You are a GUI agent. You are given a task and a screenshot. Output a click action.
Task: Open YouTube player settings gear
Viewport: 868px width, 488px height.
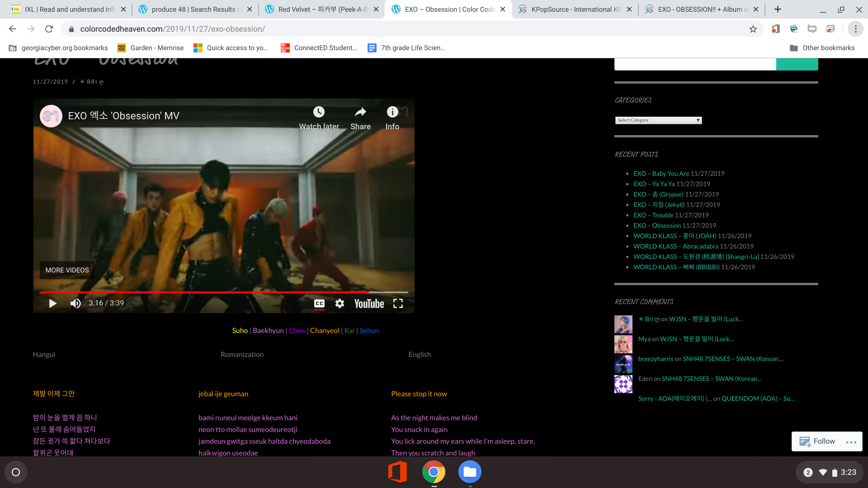(340, 304)
